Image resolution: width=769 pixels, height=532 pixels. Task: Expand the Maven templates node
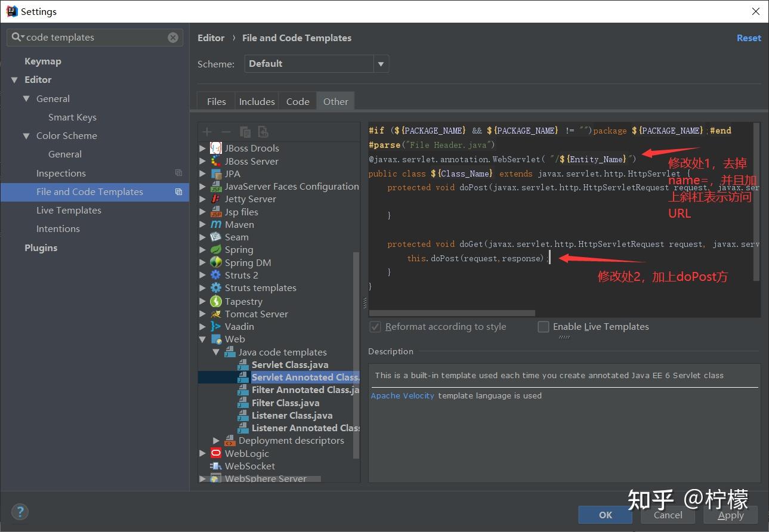[x=203, y=224]
